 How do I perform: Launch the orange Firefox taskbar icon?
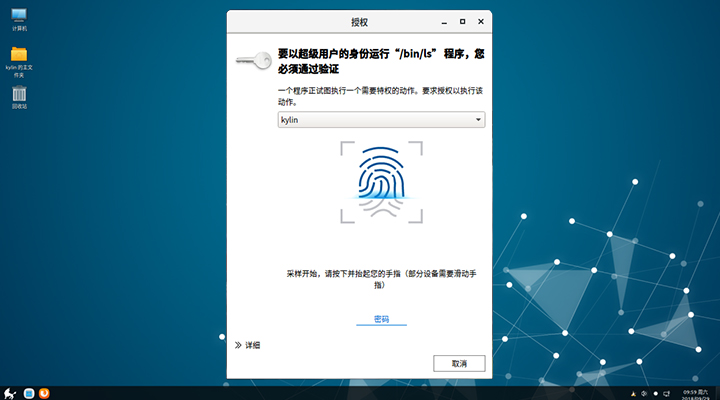pyautogui.click(x=44, y=392)
